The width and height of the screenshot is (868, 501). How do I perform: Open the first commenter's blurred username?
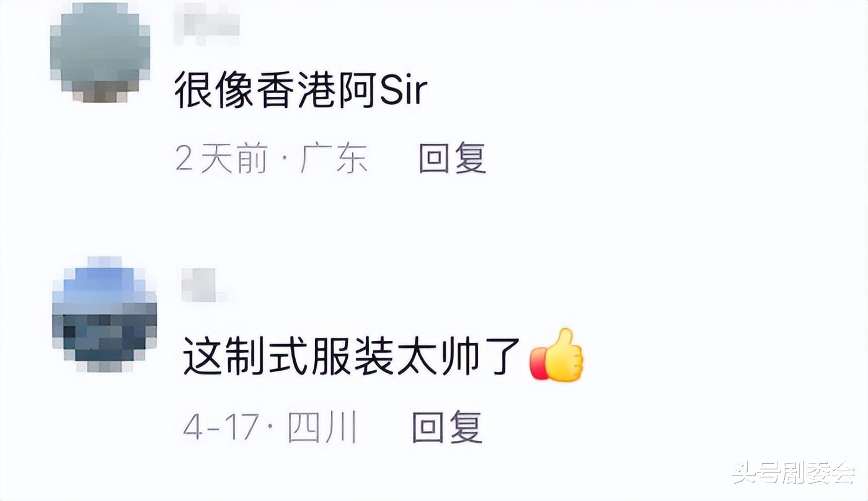206,24
